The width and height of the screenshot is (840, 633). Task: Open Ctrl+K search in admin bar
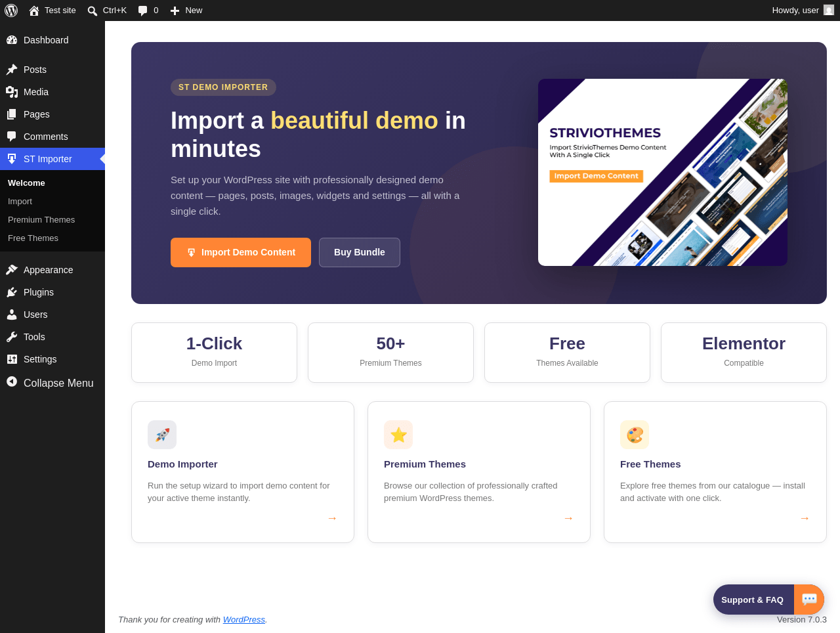107,11
